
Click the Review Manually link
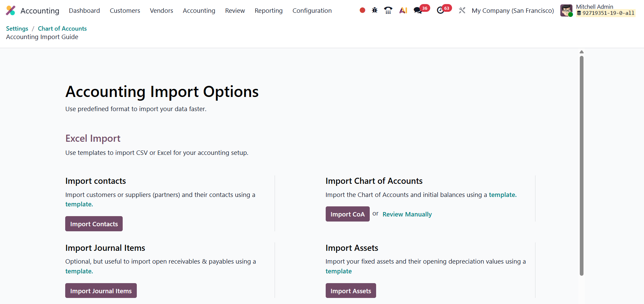coord(407,214)
